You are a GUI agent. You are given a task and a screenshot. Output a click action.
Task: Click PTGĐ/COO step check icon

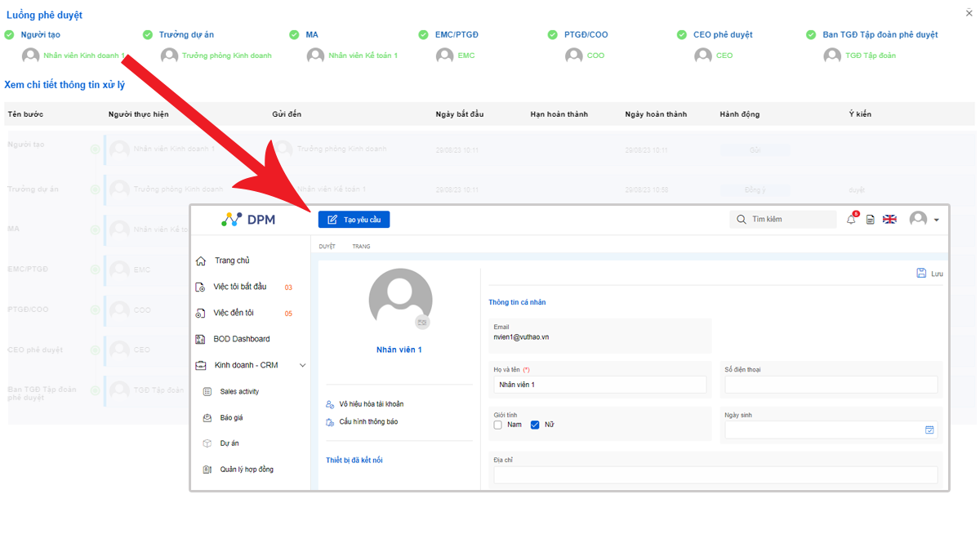coord(553,34)
